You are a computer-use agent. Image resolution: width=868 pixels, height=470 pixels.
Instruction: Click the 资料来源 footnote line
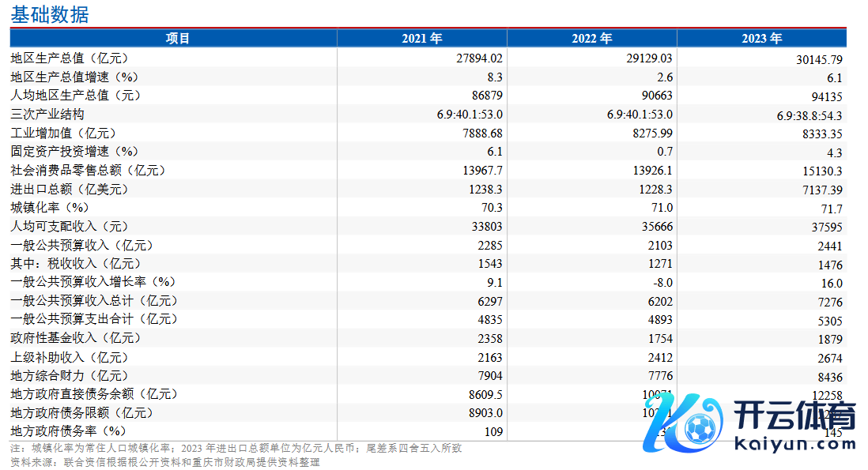166,462
